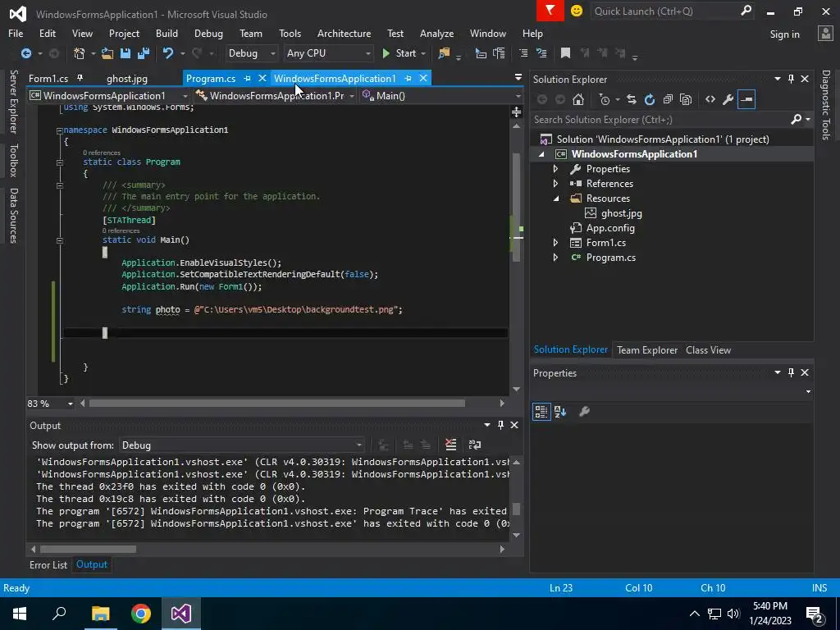Switch to the Team Explorer tab
This screenshot has width=840, height=630.
click(x=647, y=349)
